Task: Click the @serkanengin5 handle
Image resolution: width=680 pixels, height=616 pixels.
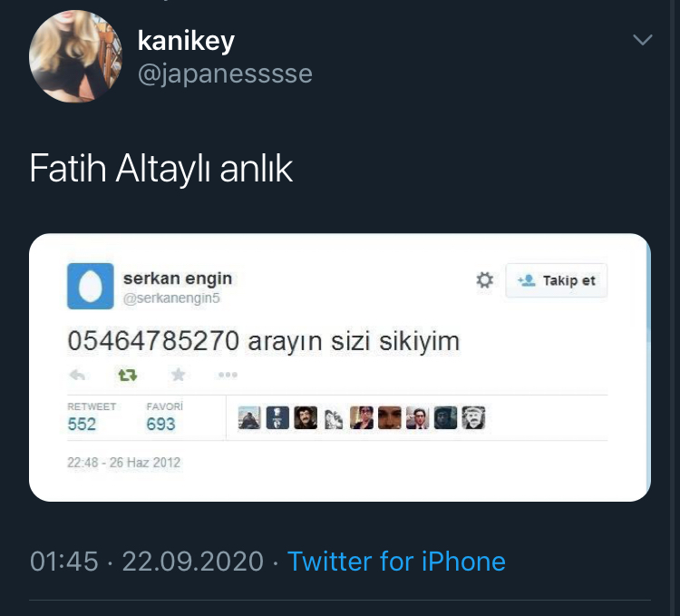Action: tap(171, 298)
